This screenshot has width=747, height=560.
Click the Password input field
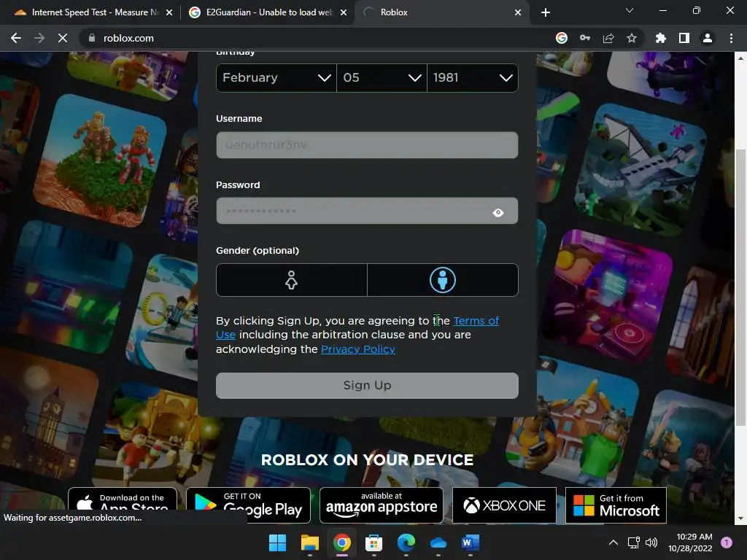coord(367,211)
